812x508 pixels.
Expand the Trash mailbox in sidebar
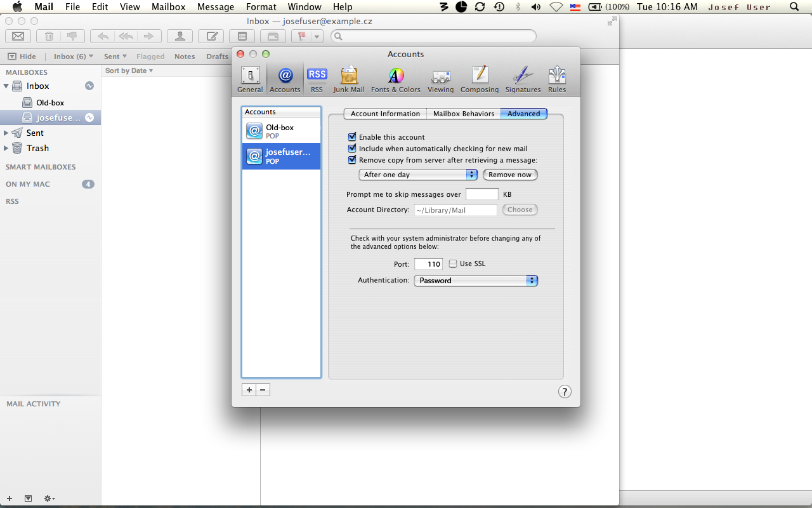coord(6,148)
